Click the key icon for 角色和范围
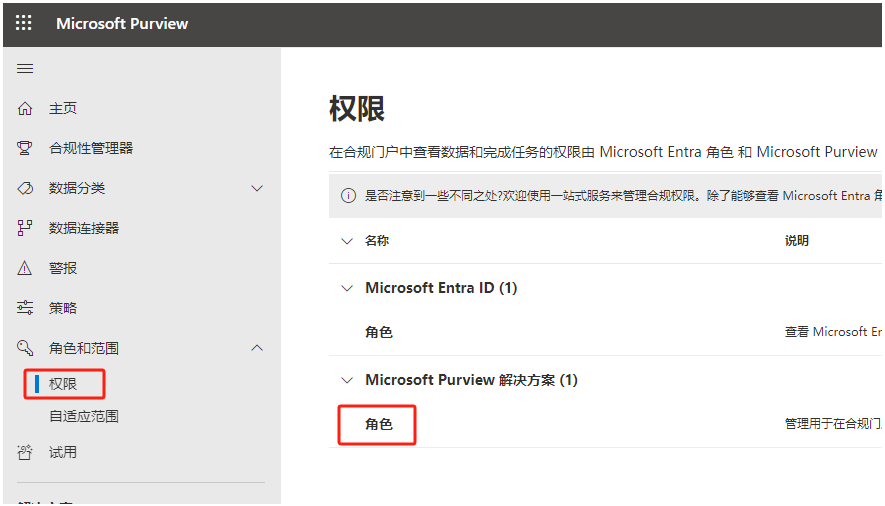The image size is (885, 506). (x=25, y=348)
